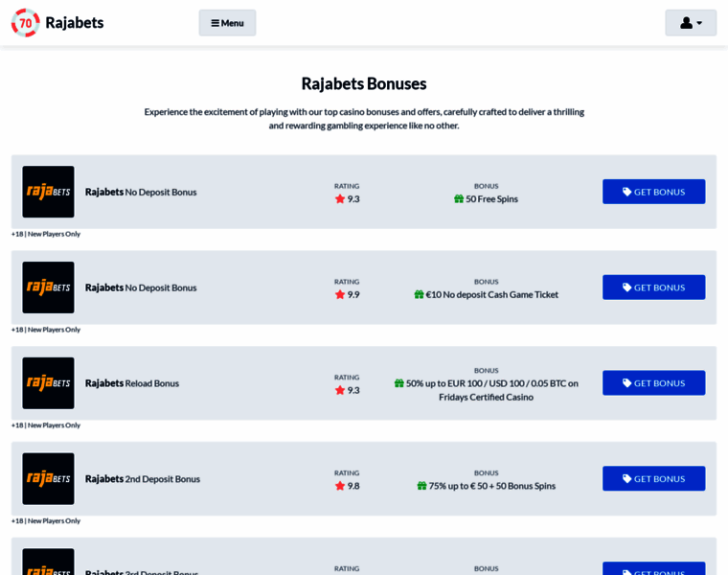This screenshot has width=728, height=575.
Task: Click the star icon beside rating 9.8
Action: click(x=340, y=486)
